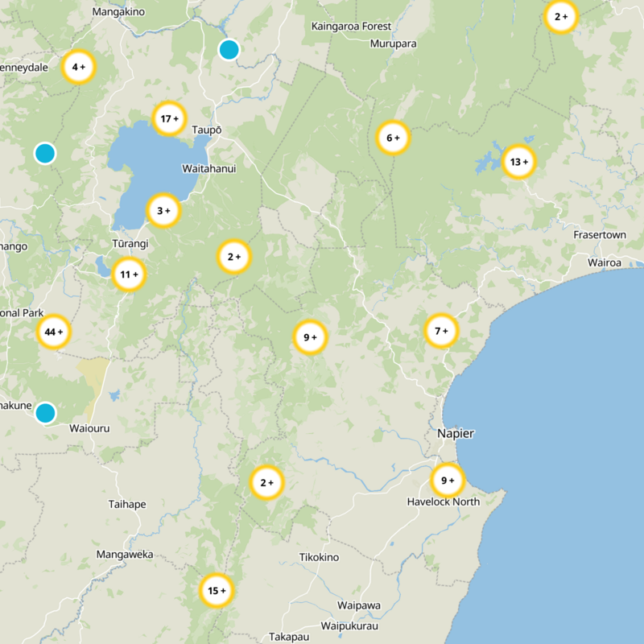Click the Murupara label

click(393, 43)
